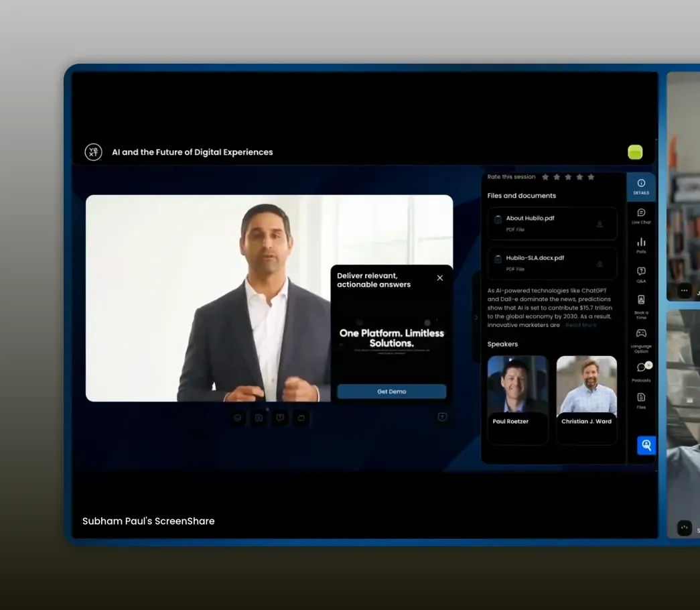The width and height of the screenshot is (700, 610).
Task: Download the Hubilo-SLA.docx.pdf file
Action: point(600,263)
